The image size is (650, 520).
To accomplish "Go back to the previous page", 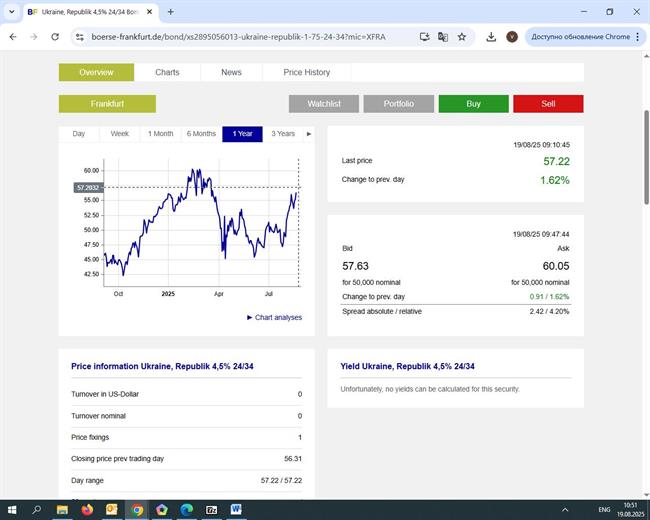I will [13, 37].
